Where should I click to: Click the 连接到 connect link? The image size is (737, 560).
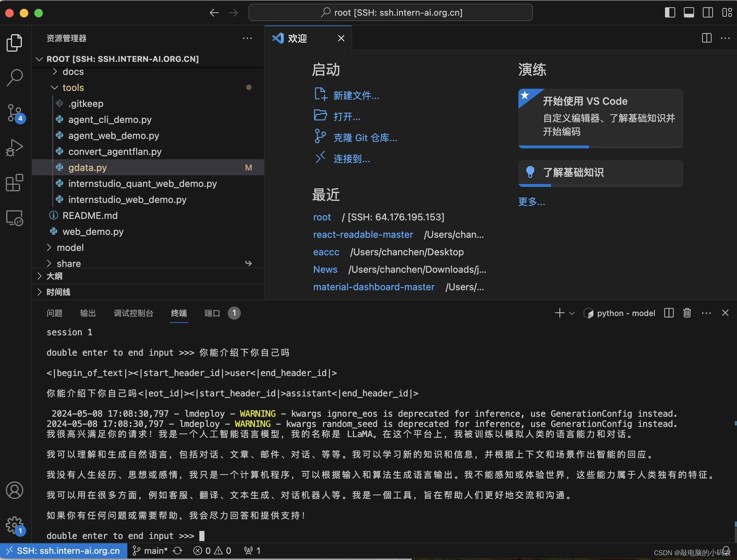[x=351, y=159]
